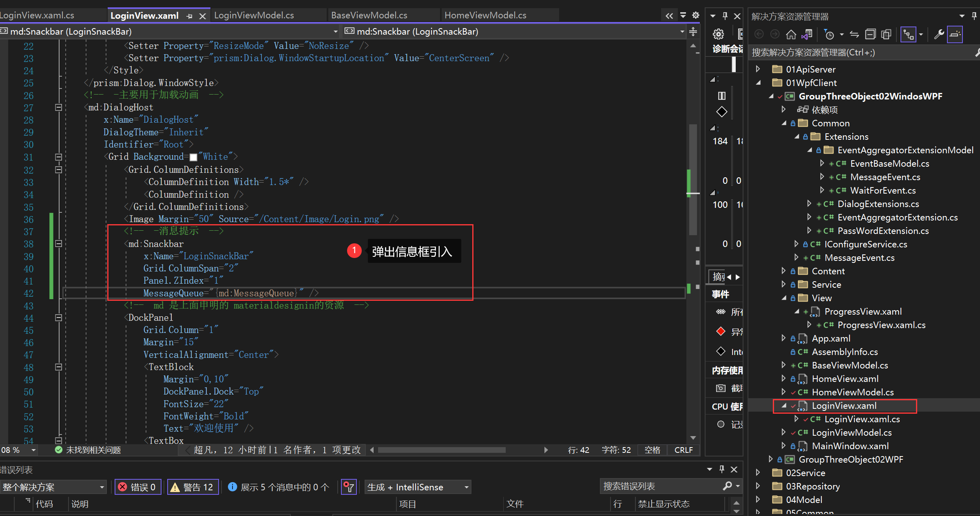The height and width of the screenshot is (516, 980).
Task: Open HomeView.xaml in Solution Explorer
Action: [845, 379]
